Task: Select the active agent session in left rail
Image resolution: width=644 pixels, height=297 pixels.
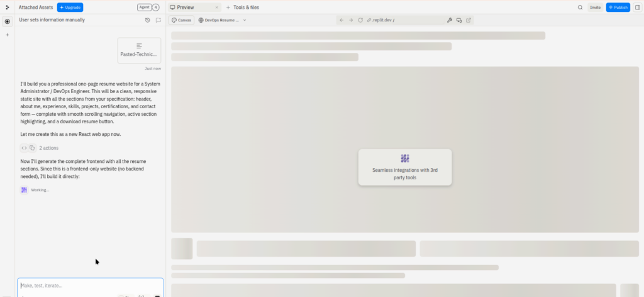Action: tap(8, 21)
